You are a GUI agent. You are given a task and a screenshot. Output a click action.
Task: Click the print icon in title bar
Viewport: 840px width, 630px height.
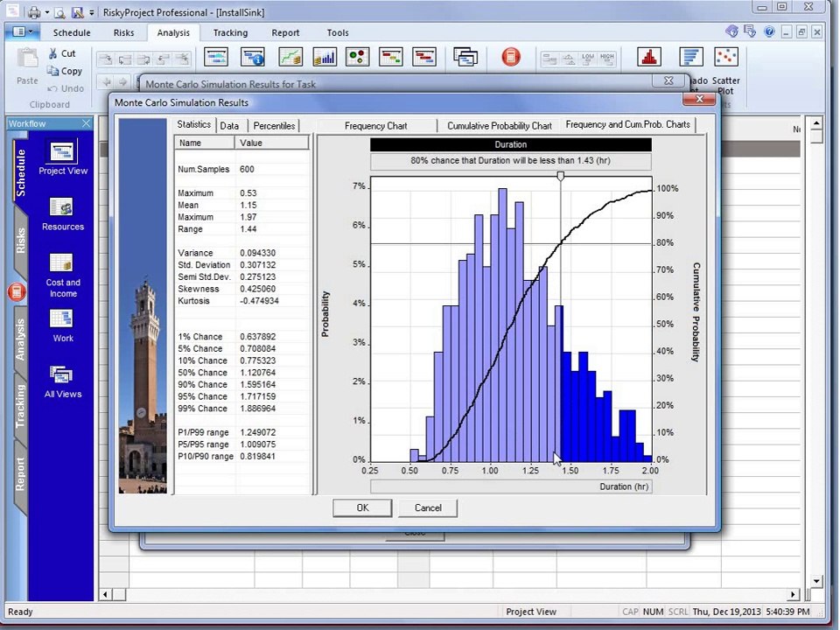(34, 11)
